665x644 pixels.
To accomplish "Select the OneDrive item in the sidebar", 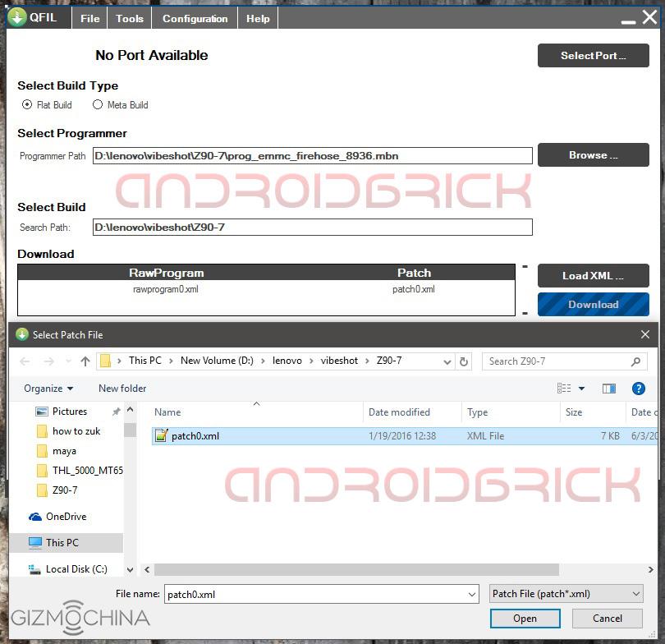I will (x=66, y=517).
